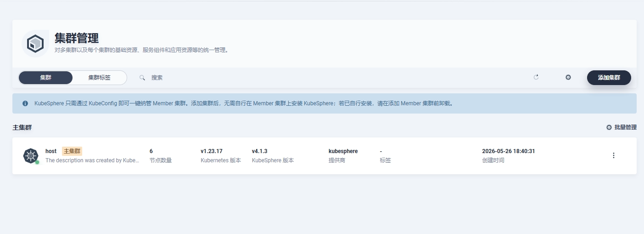Click the 节点数量 label
The width and height of the screenshot is (644, 234).
161,160
